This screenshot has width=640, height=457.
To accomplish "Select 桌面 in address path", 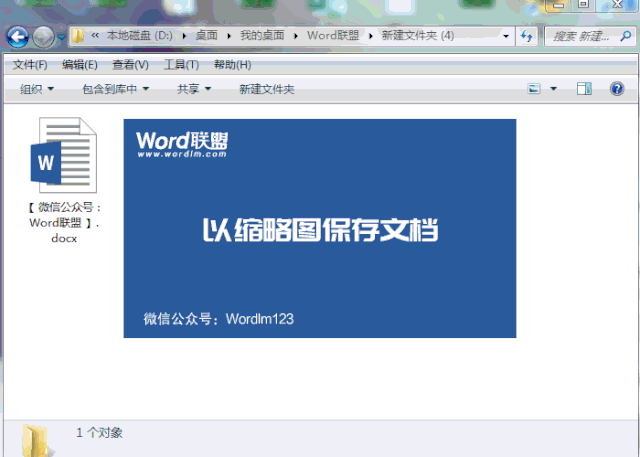I will pyautogui.click(x=207, y=35).
